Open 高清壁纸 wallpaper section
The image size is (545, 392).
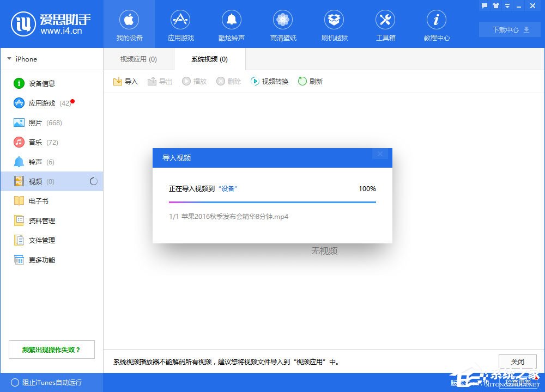[x=282, y=26]
